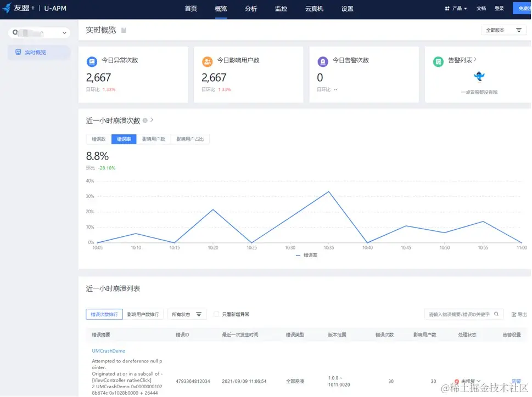Click the purple 今日告警次数 bell icon
532x397 pixels.
point(322,61)
